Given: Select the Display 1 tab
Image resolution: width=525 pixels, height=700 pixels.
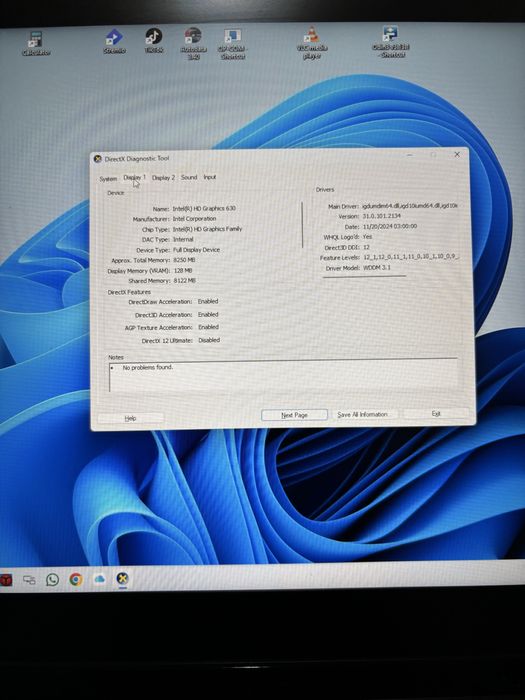Looking at the screenshot, I should [x=134, y=177].
